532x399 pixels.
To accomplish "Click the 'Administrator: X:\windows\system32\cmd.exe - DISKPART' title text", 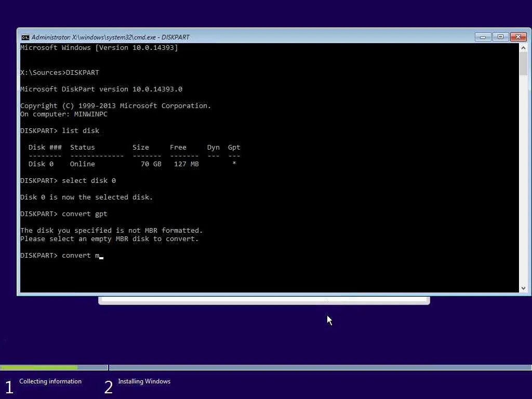I will pyautogui.click(x=111, y=37).
